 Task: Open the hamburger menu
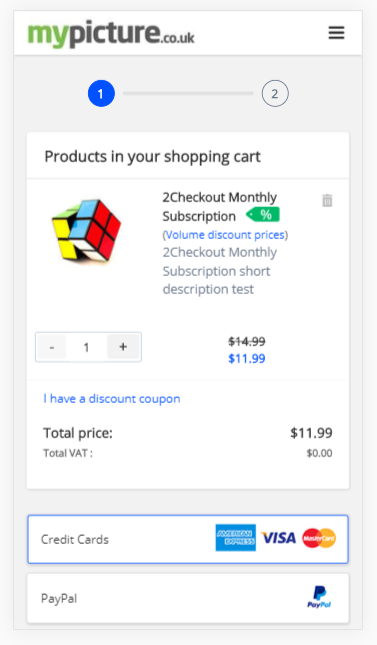coord(336,33)
